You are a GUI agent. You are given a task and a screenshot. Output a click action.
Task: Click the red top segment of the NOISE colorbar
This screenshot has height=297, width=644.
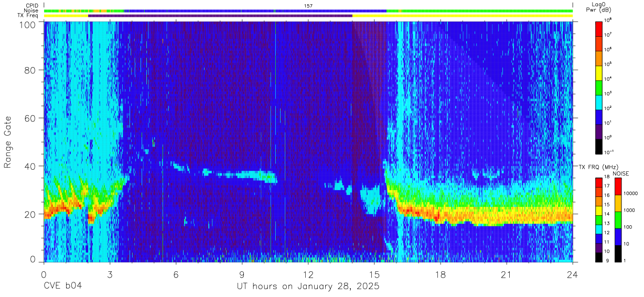[x=618, y=186]
